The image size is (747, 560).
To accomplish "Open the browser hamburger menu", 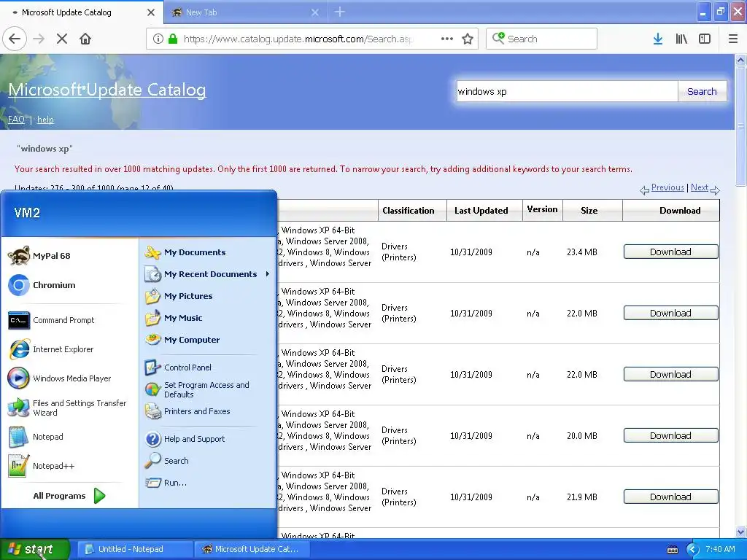I will click(x=732, y=39).
